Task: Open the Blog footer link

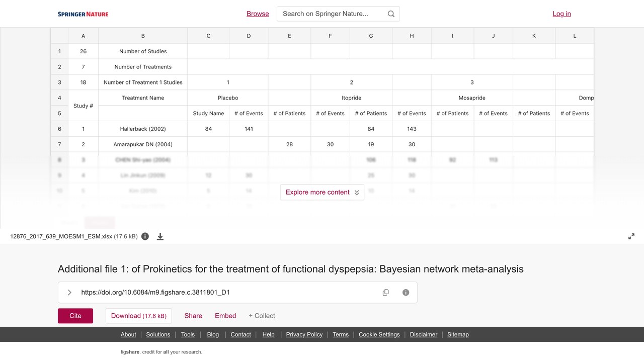Action: [x=213, y=334]
